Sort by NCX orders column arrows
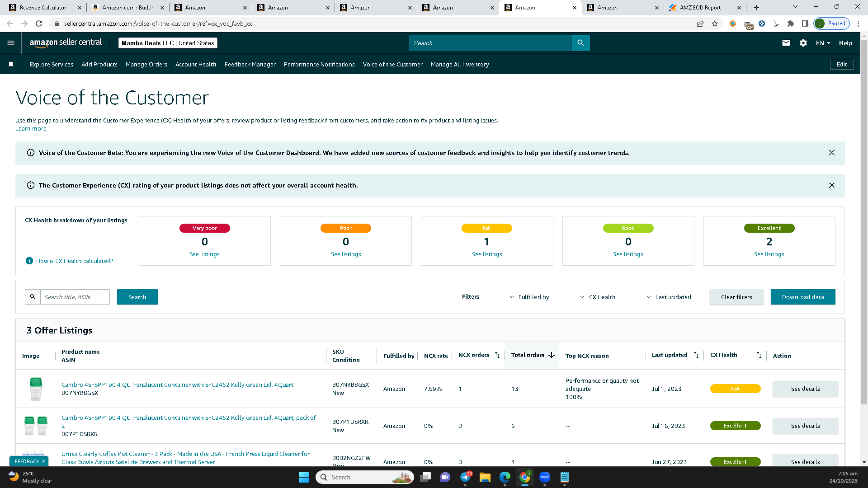The width and height of the screenshot is (868, 488). coord(497,355)
